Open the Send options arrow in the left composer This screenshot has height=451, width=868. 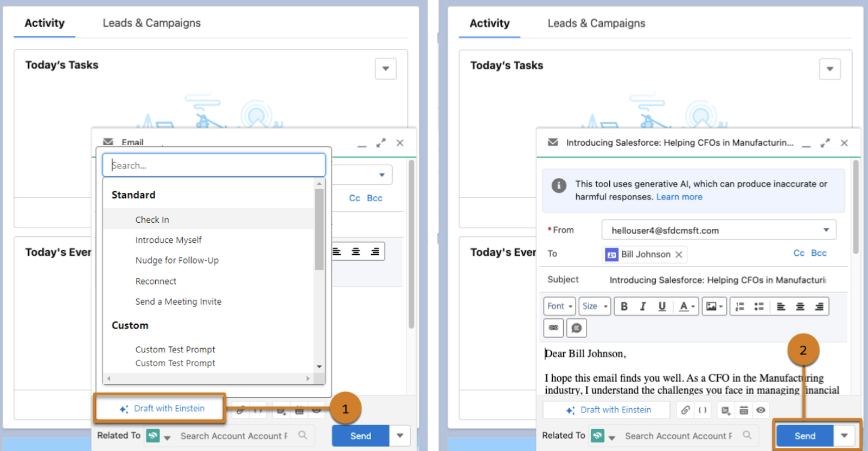coord(400,436)
